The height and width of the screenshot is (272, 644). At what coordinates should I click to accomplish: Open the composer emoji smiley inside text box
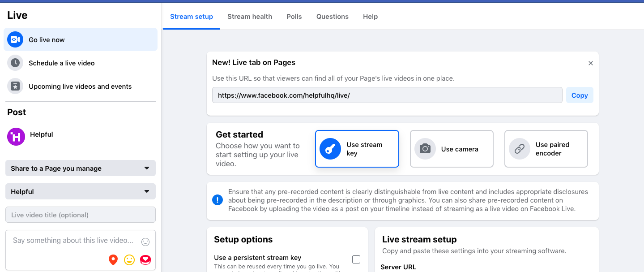145,242
